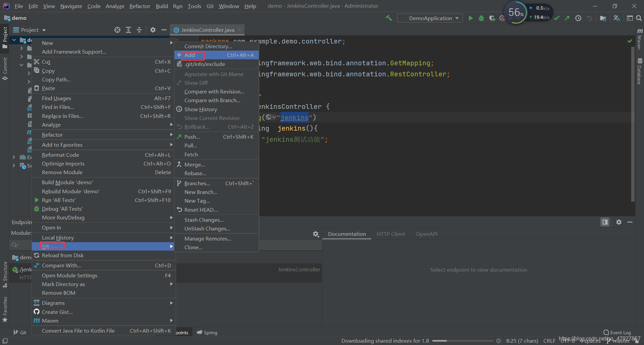Open the Structure tool window stripe

[x=5, y=274]
